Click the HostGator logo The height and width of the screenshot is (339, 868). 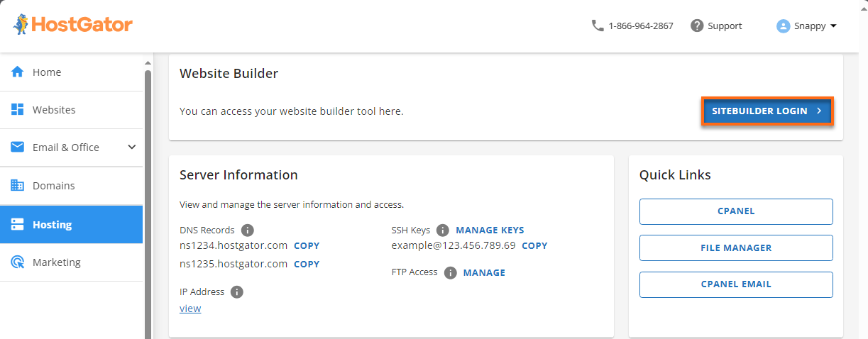click(72, 25)
